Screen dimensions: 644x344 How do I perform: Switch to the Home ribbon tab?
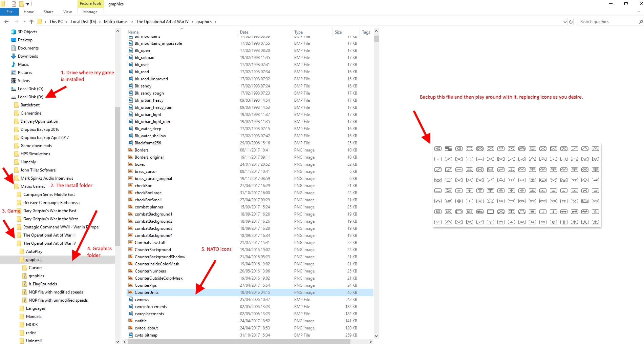click(29, 12)
